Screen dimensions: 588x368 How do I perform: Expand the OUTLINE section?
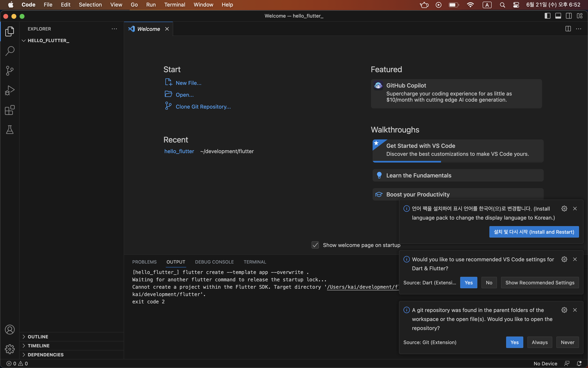coord(71,337)
